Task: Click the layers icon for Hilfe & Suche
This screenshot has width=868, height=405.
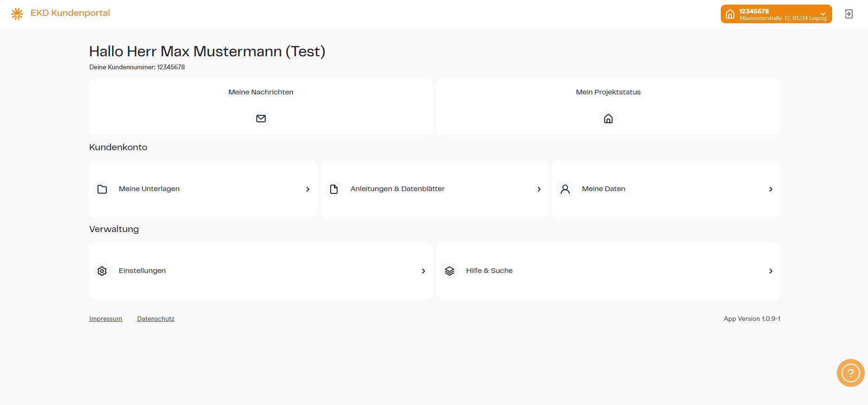Action: pos(450,271)
